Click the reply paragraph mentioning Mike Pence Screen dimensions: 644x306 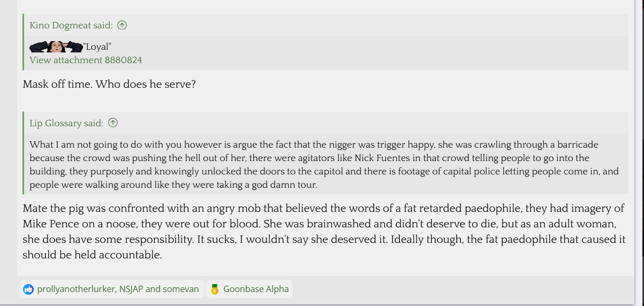(323, 224)
